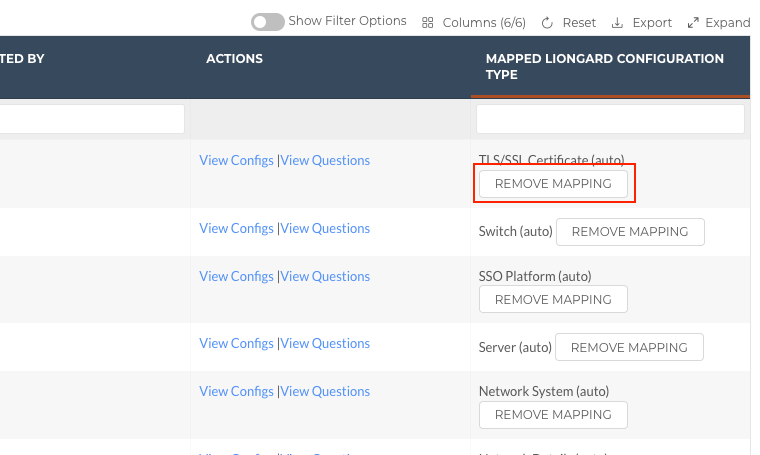The image size is (760, 455).
Task: Click the Export download icon
Action: (x=617, y=23)
